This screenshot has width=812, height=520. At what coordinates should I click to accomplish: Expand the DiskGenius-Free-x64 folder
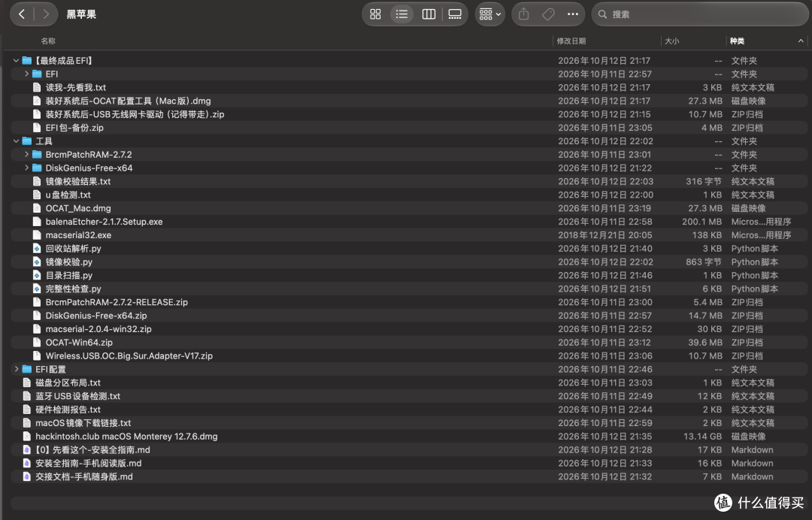click(x=26, y=168)
